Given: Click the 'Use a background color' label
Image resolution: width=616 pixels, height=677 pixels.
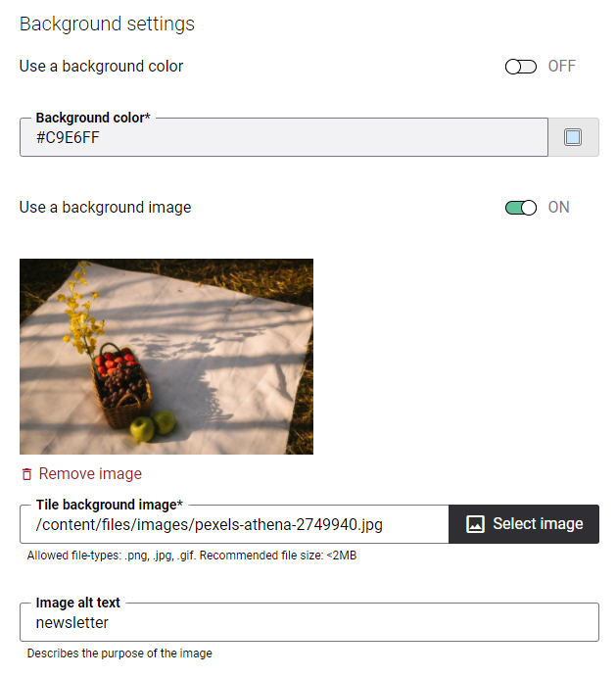Looking at the screenshot, I should click(x=102, y=67).
